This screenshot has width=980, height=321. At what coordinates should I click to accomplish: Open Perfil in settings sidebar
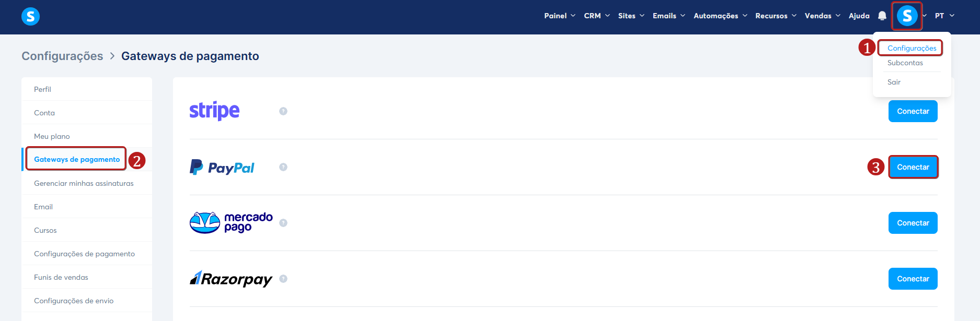(87, 89)
